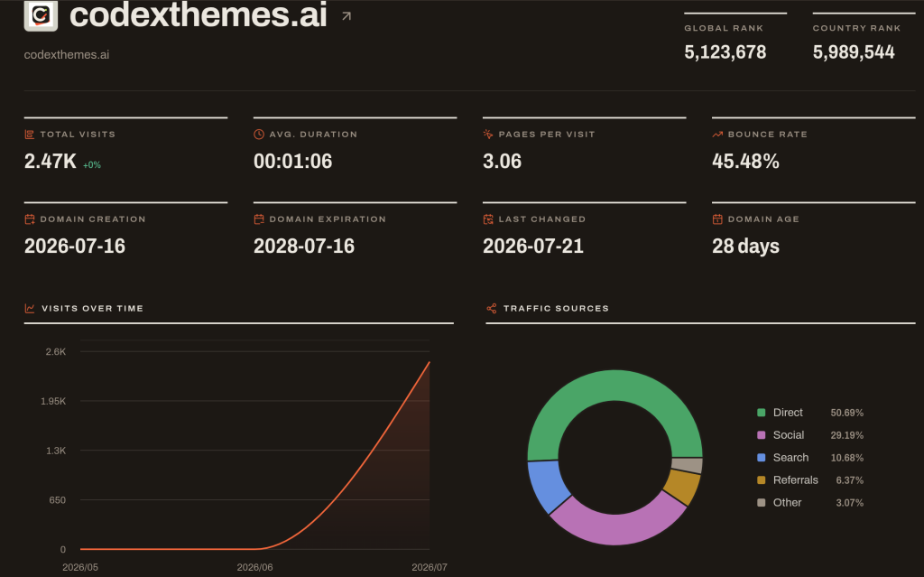The image size is (924, 577).
Task: Click the 29.19% Social percentage
Action: pyautogui.click(x=846, y=435)
